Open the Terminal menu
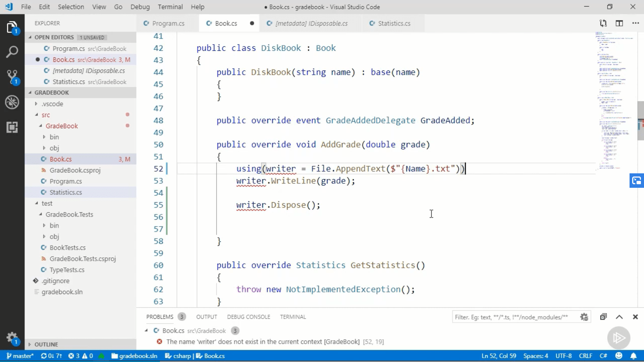The width and height of the screenshot is (644, 362). [170, 7]
